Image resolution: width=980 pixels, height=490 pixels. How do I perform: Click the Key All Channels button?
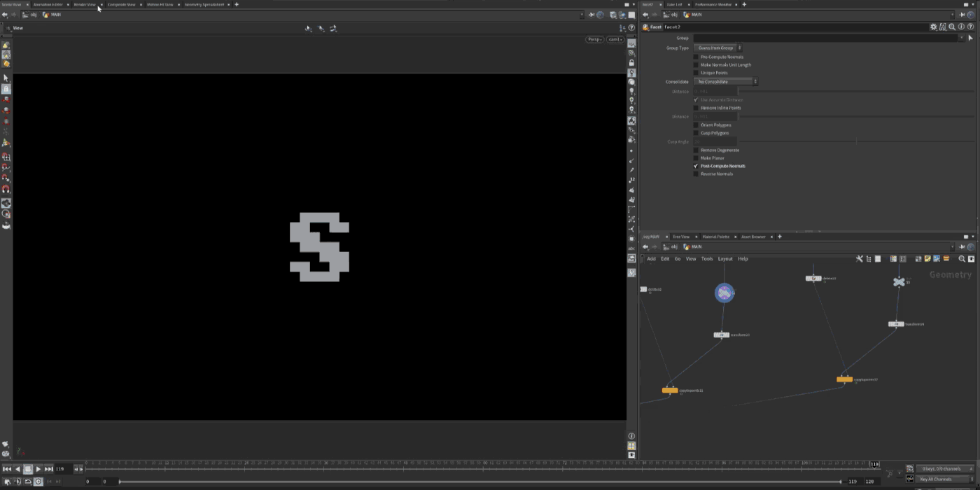point(944,479)
